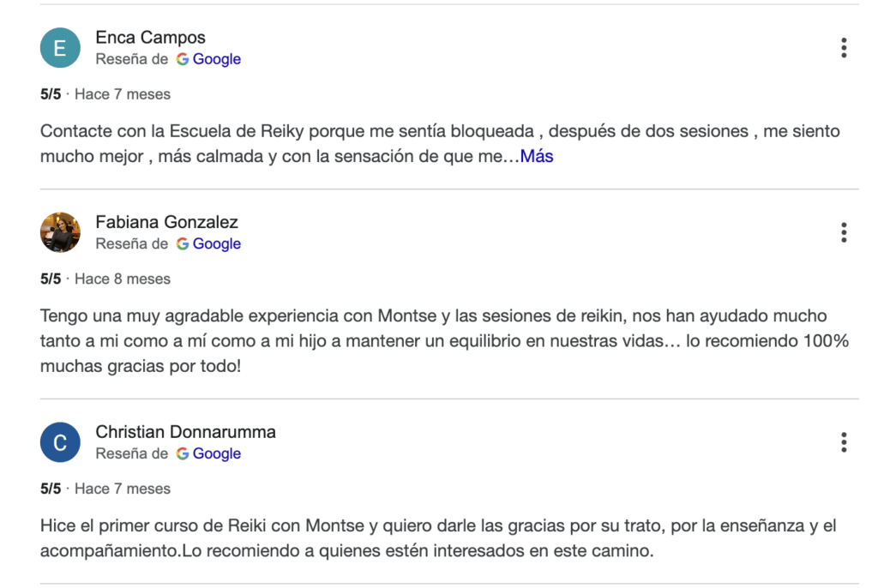Click the reviewer name Fabiana Gonzalez

[x=166, y=222]
